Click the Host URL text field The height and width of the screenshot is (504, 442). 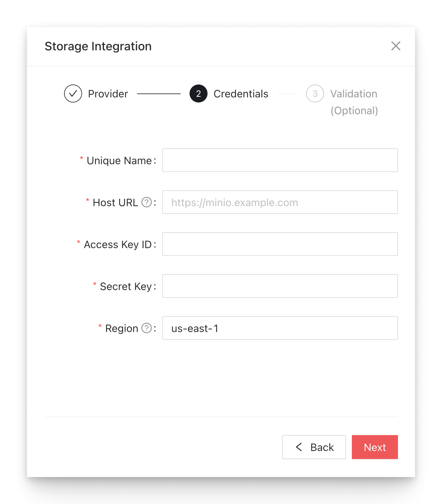(x=280, y=202)
